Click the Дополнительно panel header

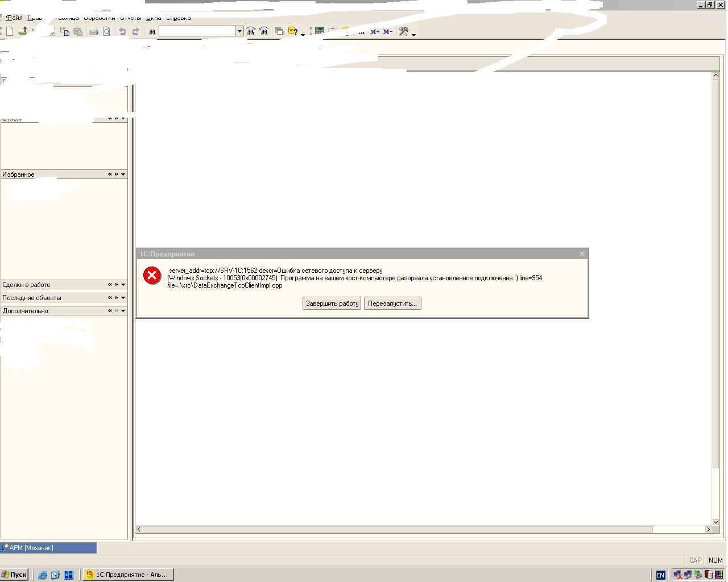coord(64,311)
